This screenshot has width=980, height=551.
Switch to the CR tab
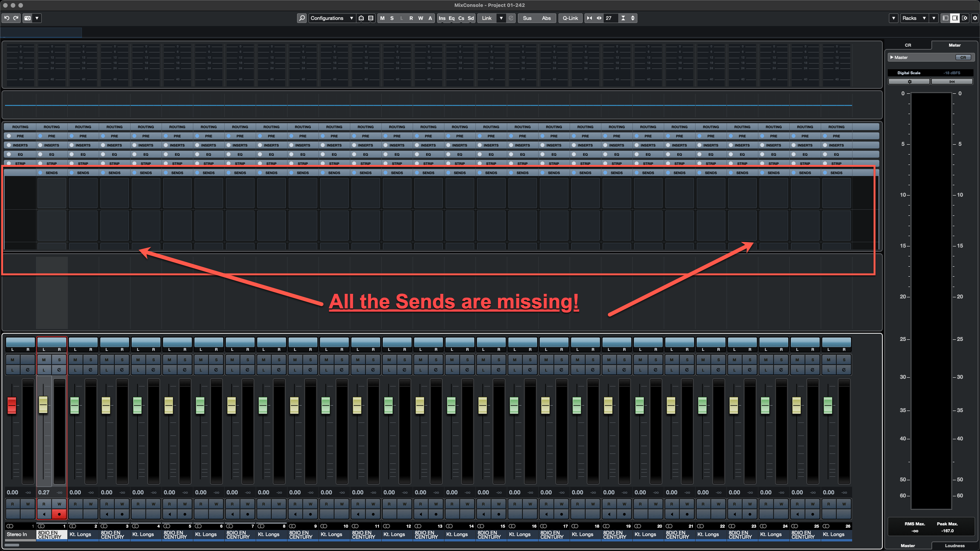908,45
